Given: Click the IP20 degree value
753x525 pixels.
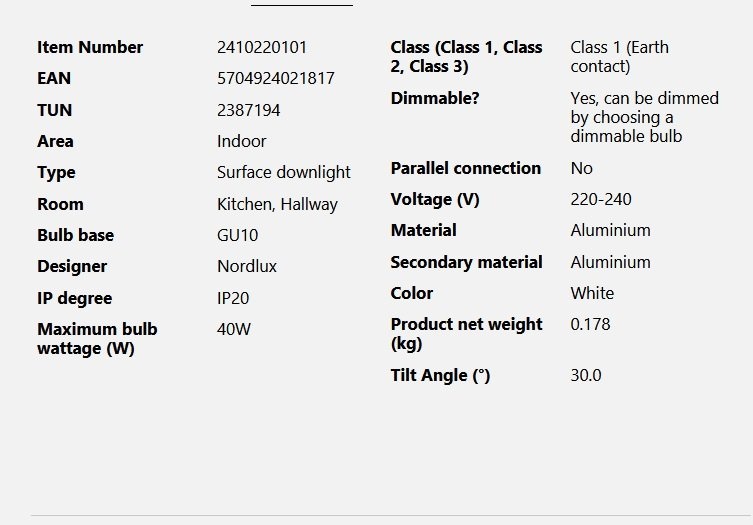Looking at the screenshot, I should (233, 298).
